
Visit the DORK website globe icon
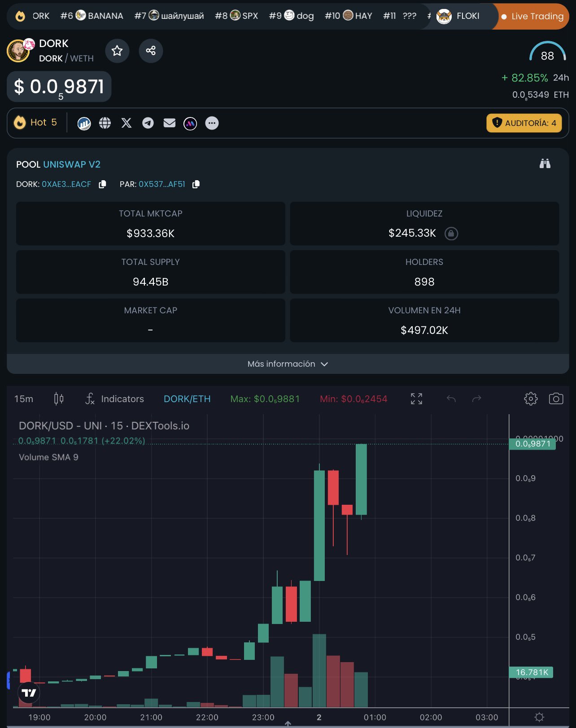[x=105, y=123]
